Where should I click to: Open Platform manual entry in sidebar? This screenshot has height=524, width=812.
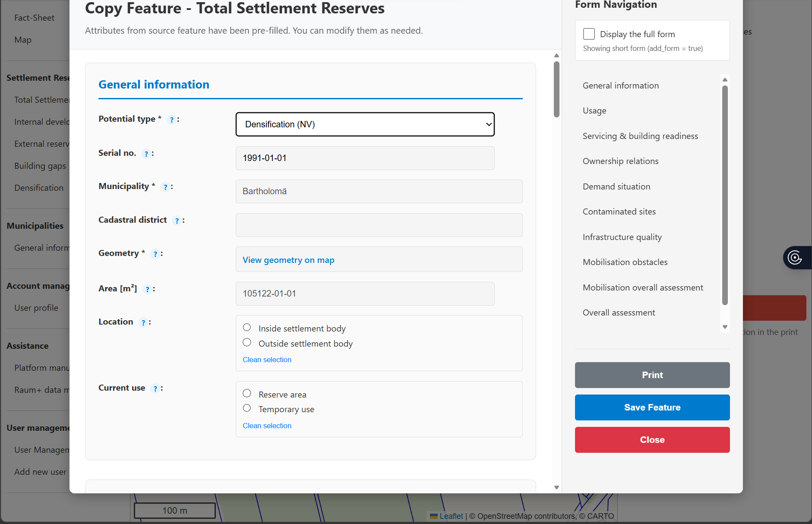click(x=41, y=368)
